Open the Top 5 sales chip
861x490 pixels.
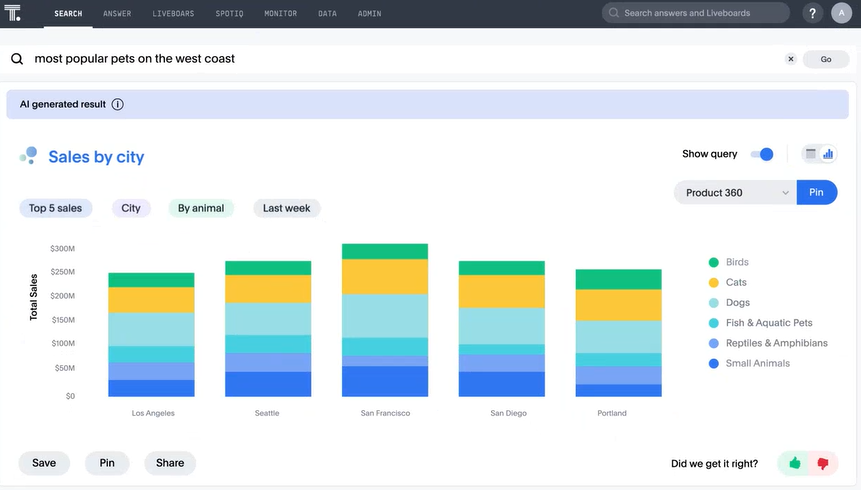coord(56,208)
